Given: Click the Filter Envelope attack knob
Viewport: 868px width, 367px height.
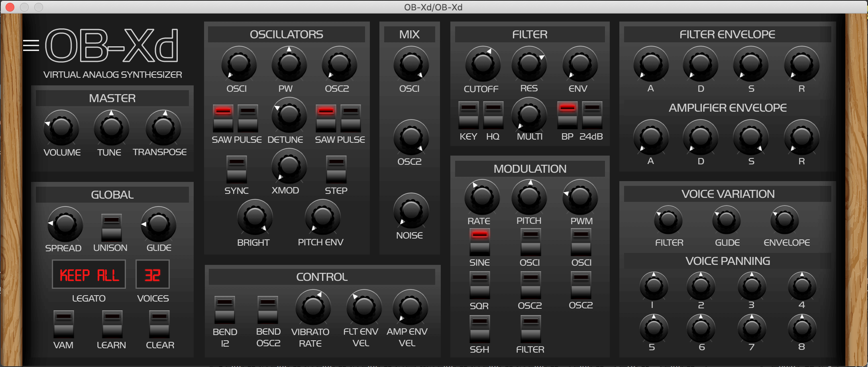Looking at the screenshot, I should [x=651, y=64].
